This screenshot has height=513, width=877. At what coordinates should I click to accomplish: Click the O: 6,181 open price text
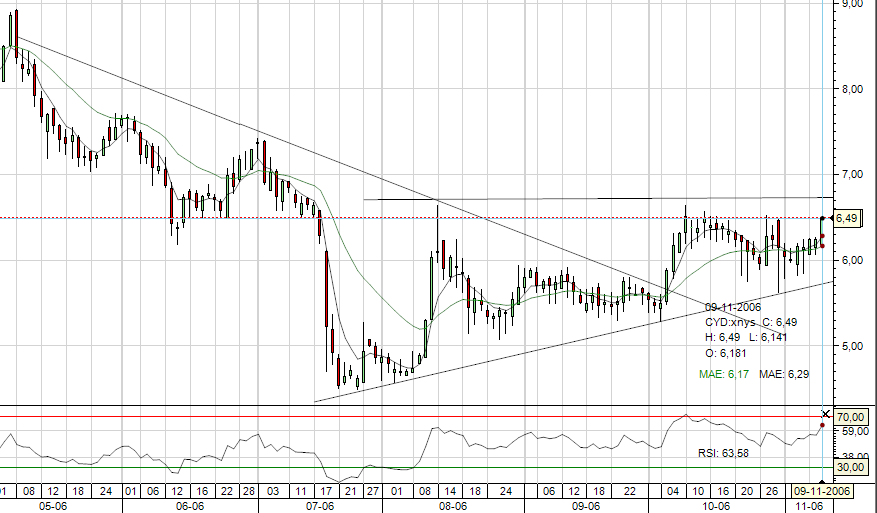(x=725, y=354)
